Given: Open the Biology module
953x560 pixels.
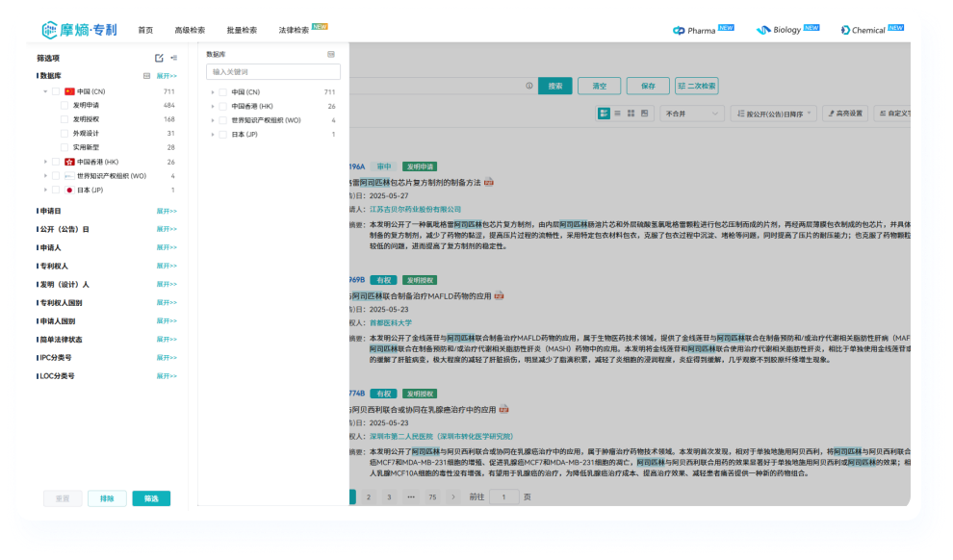Looking at the screenshot, I should tap(787, 30).
